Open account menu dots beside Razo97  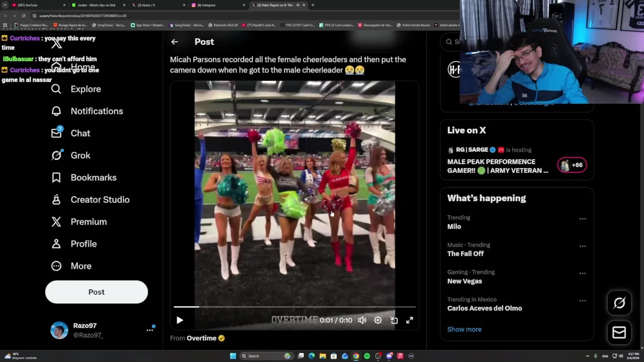click(149, 330)
